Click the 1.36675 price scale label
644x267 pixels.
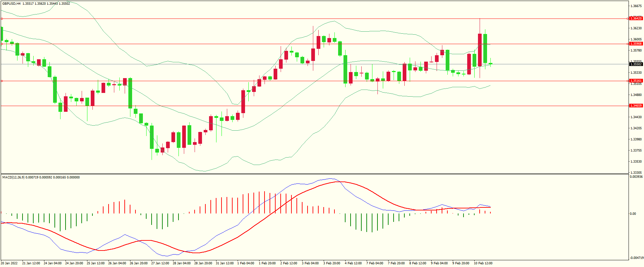tap(636, 6)
